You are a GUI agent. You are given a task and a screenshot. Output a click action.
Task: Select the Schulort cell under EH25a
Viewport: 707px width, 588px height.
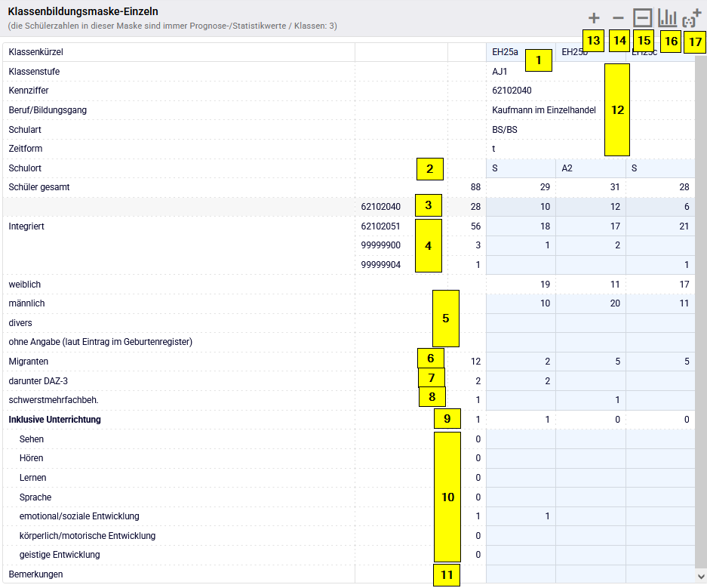(x=521, y=168)
